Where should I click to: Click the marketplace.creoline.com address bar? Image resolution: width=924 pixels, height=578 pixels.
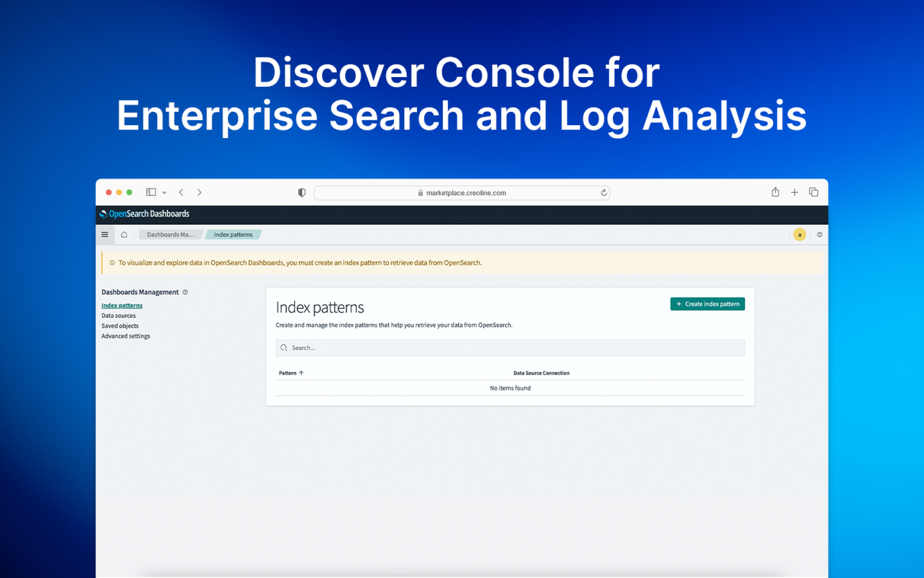pyautogui.click(x=461, y=193)
